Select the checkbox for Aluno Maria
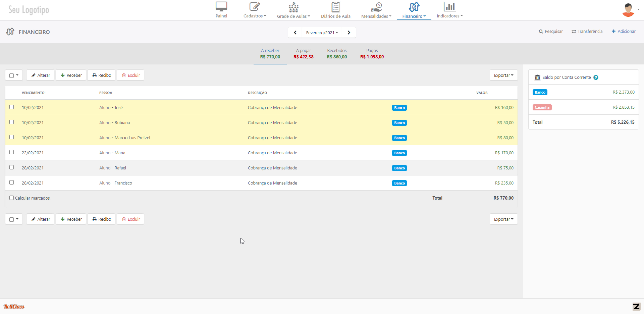Screen dimensions: 644x314 pyautogui.click(x=12, y=152)
